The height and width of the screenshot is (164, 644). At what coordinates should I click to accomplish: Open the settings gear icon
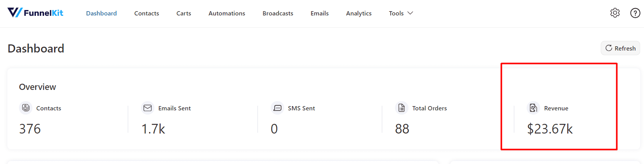615,13
